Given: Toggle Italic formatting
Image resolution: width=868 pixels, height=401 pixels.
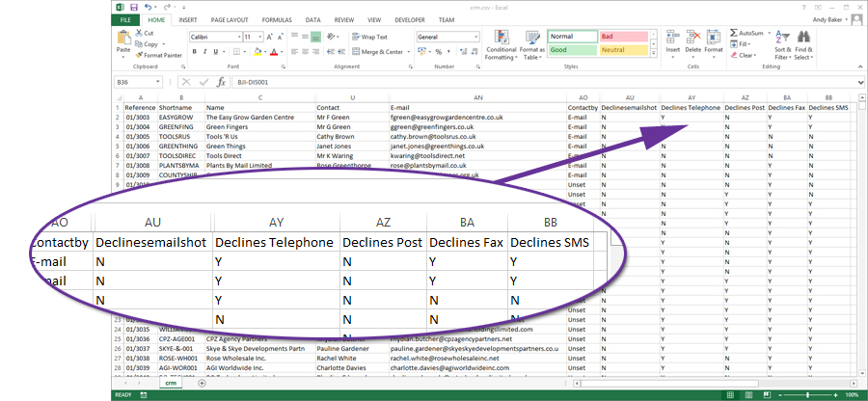Looking at the screenshot, I should click(x=204, y=52).
